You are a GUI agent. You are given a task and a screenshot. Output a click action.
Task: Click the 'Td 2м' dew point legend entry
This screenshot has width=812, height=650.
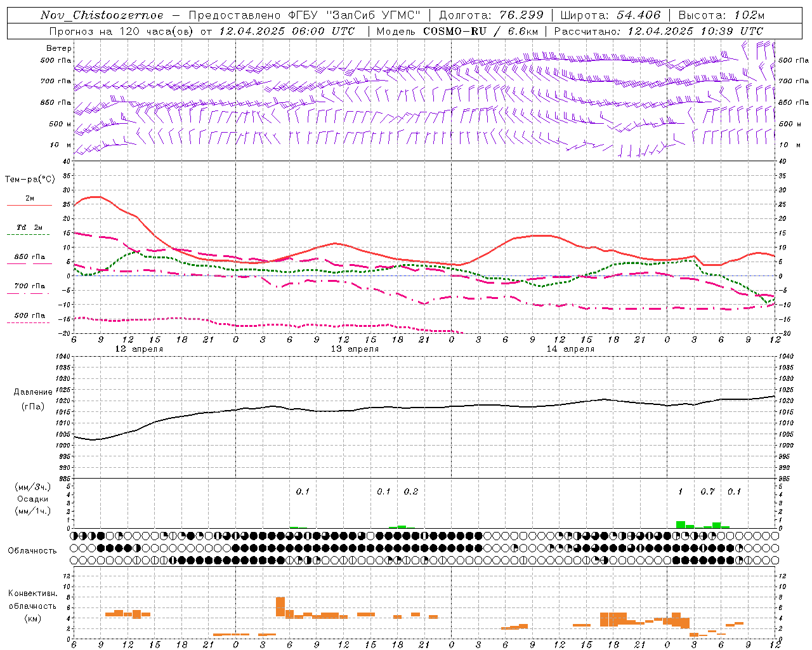click(x=30, y=227)
